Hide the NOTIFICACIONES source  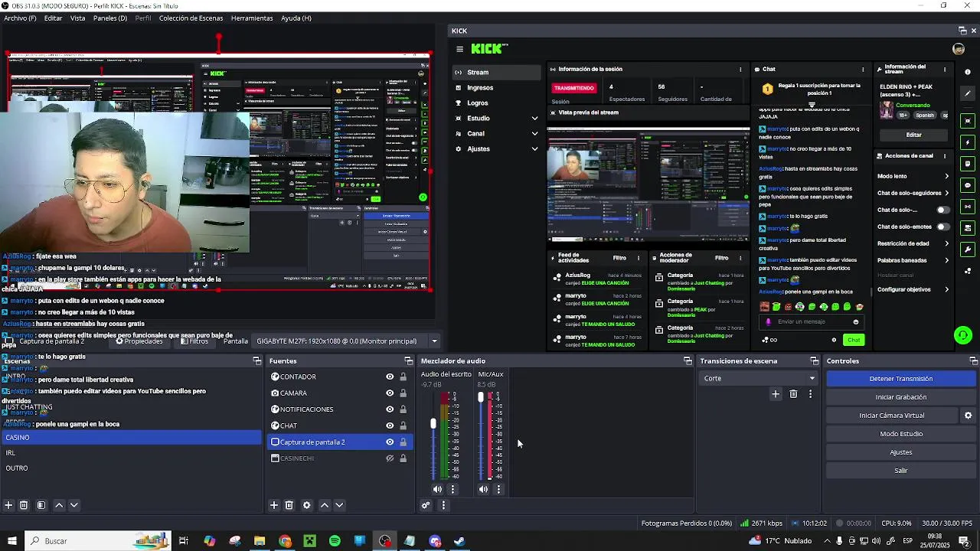point(390,409)
